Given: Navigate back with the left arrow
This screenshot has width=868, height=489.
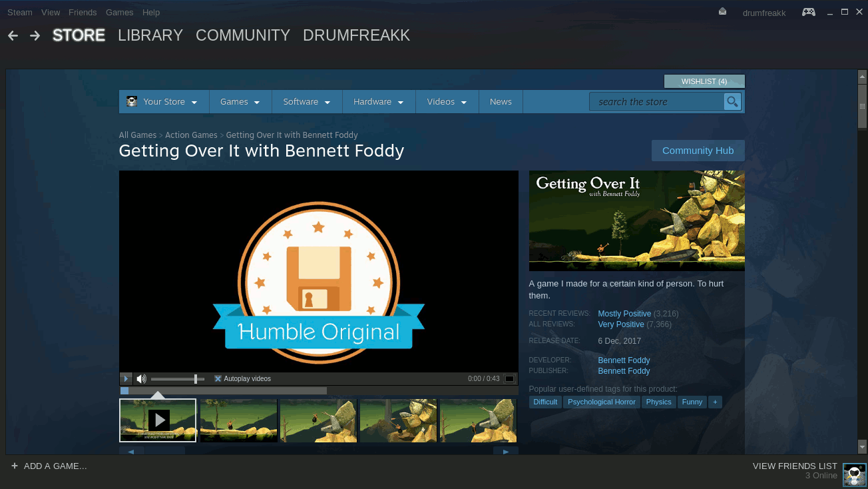Looking at the screenshot, I should tap(12, 35).
